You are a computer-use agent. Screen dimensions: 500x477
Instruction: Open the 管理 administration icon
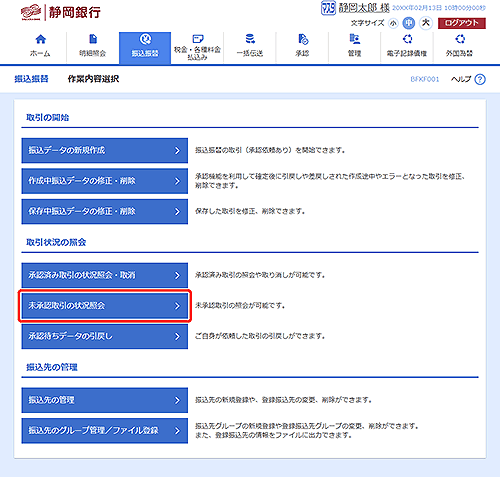pos(355,39)
